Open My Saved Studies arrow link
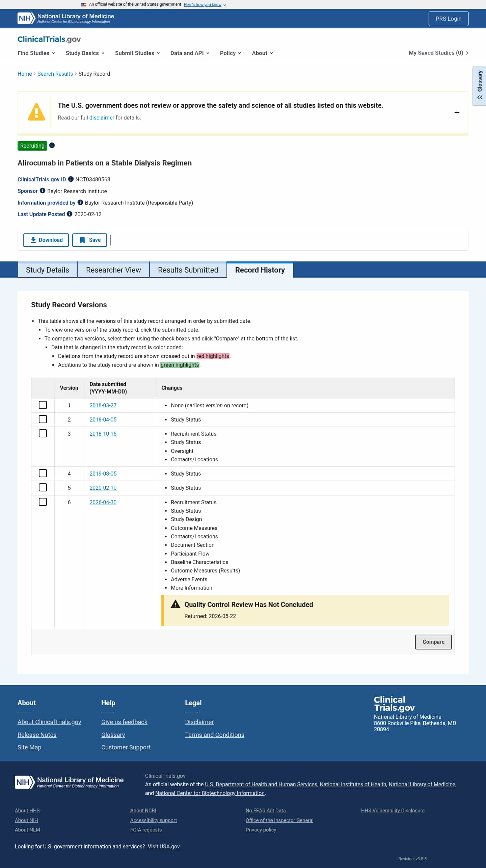Viewport: 486px width, 868px height. (438, 53)
